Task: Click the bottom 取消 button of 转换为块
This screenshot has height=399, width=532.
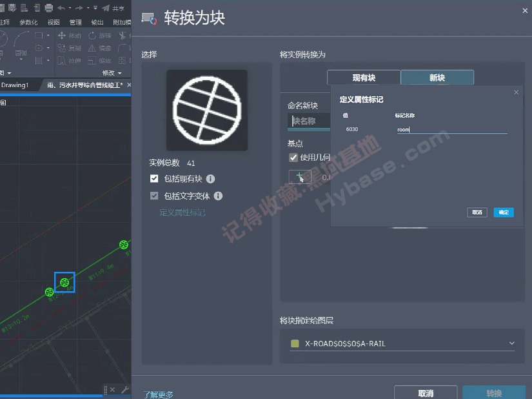Action: tap(426, 393)
